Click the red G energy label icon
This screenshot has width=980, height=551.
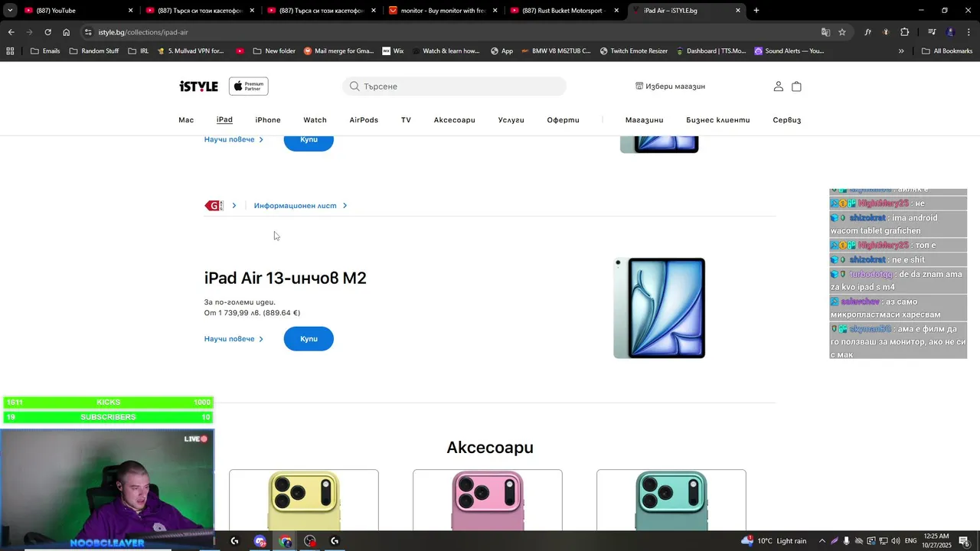tap(214, 205)
